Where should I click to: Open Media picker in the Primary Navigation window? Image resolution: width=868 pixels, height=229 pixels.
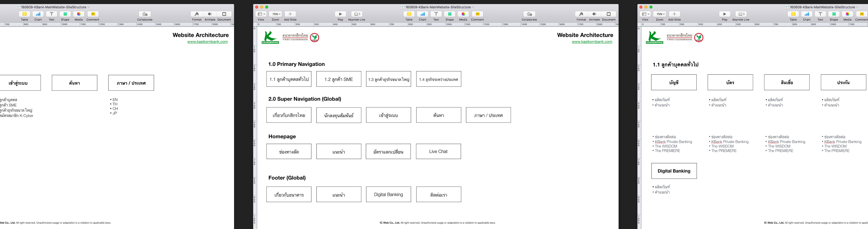(x=463, y=14)
